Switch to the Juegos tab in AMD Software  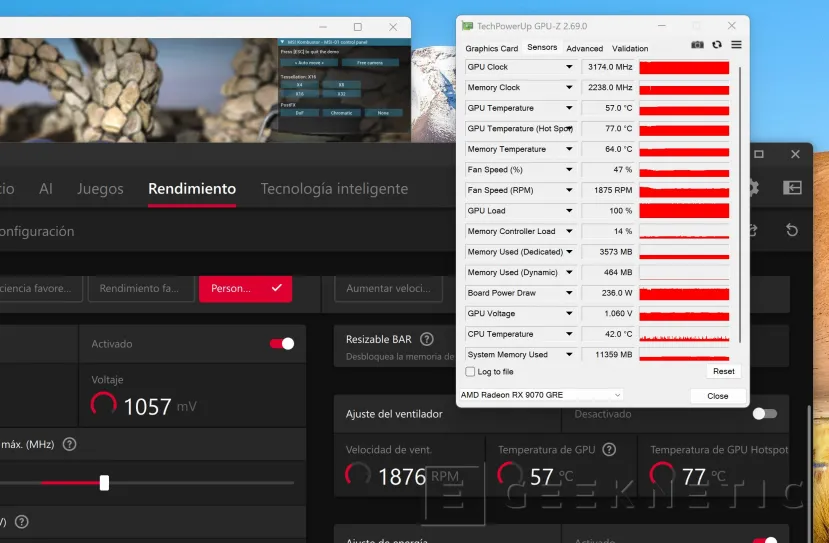pos(100,189)
